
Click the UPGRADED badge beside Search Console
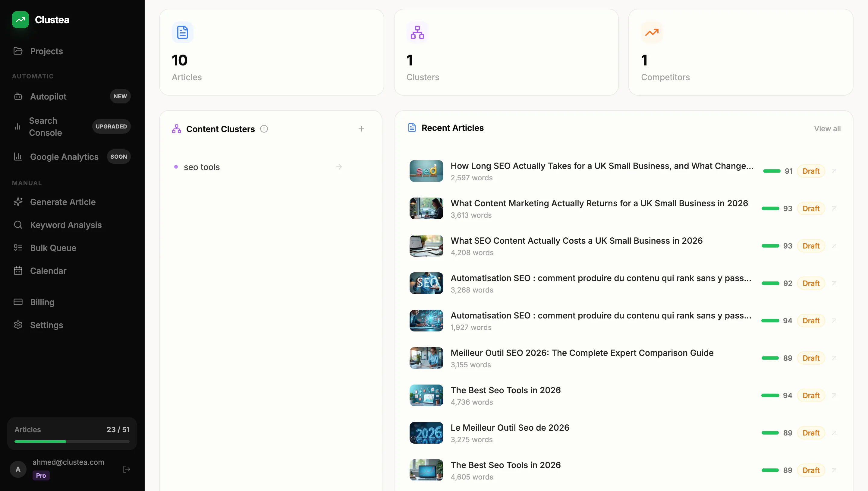(111, 126)
